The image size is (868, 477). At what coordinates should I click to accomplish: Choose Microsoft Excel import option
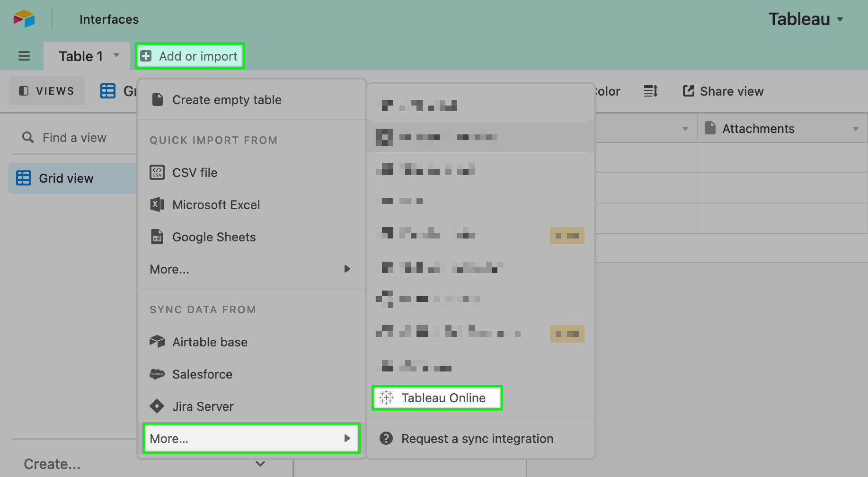pyautogui.click(x=252, y=205)
